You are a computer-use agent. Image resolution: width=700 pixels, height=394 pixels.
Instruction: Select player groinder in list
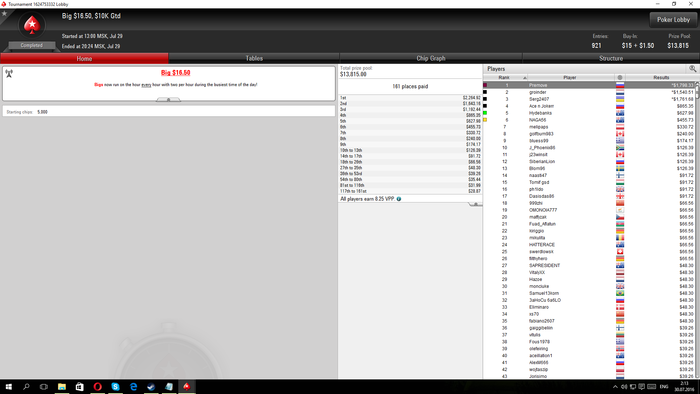tap(589, 92)
